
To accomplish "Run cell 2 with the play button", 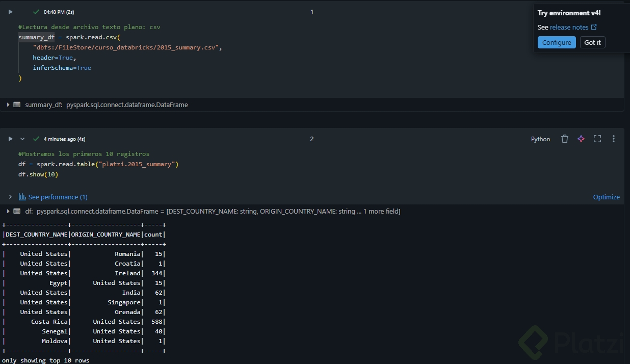I will (10, 139).
